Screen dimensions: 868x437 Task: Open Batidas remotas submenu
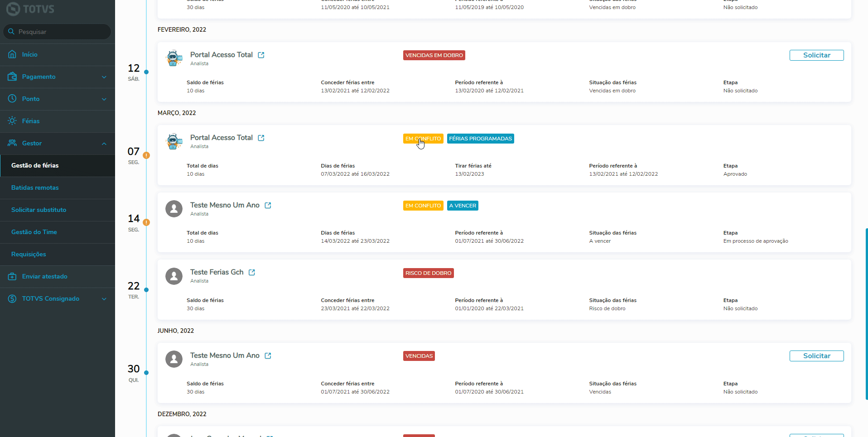58,187
